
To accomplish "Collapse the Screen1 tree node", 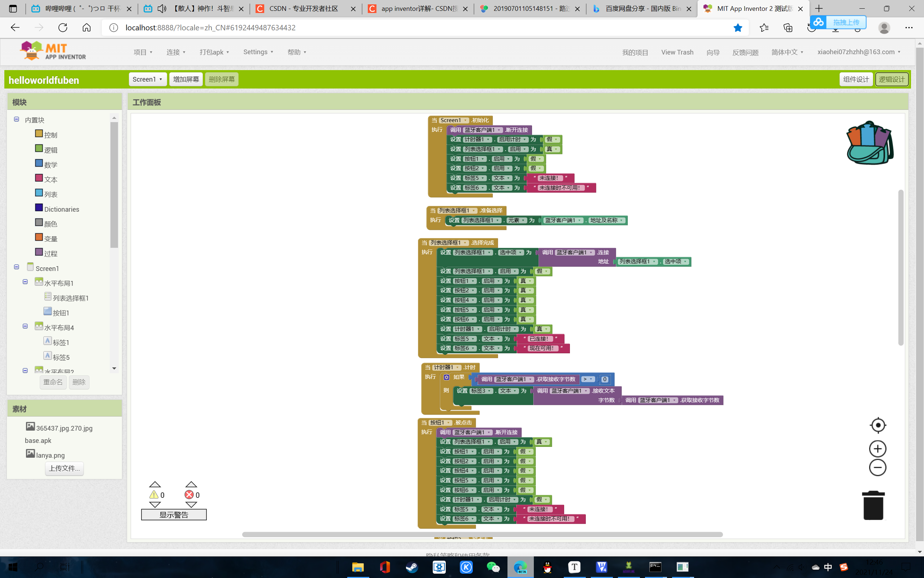I will tap(16, 267).
